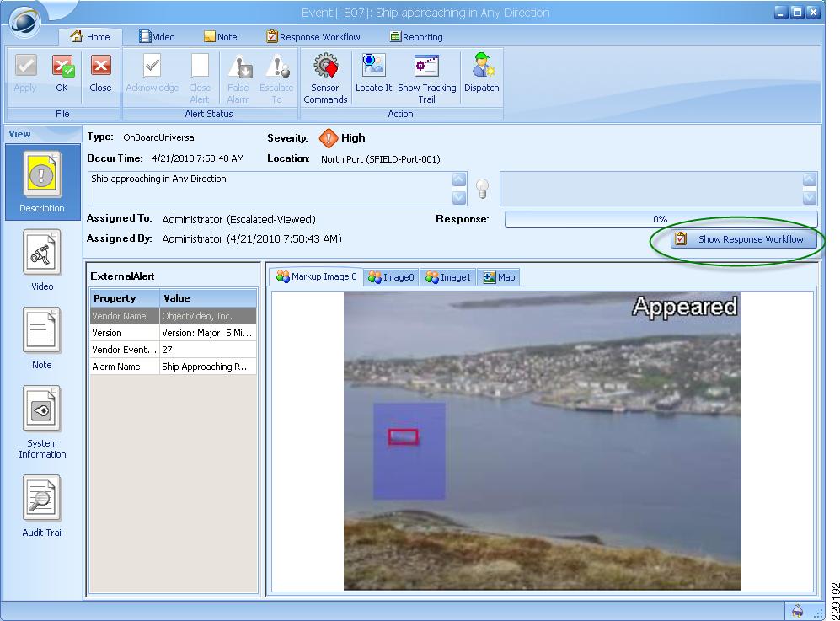Screen dimensions: 840x621
Task: Switch to the Note ribbon tab
Action: point(220,37)
